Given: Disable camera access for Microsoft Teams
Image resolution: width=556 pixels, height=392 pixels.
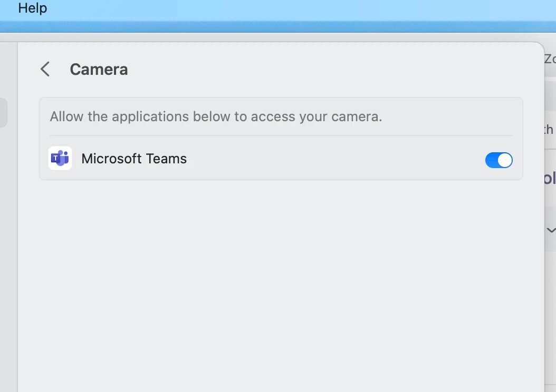Looking at the screenshot, I should point(499,160).
